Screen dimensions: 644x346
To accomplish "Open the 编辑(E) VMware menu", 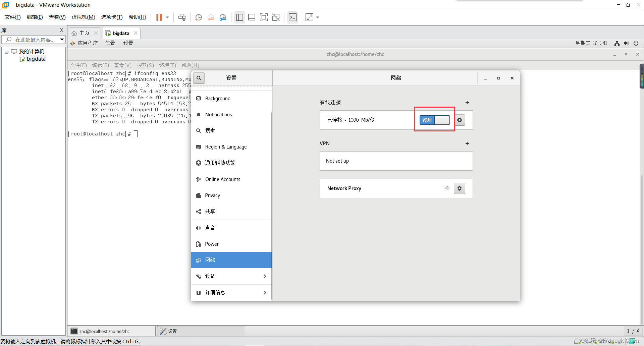I will click(x=35, y=17).
